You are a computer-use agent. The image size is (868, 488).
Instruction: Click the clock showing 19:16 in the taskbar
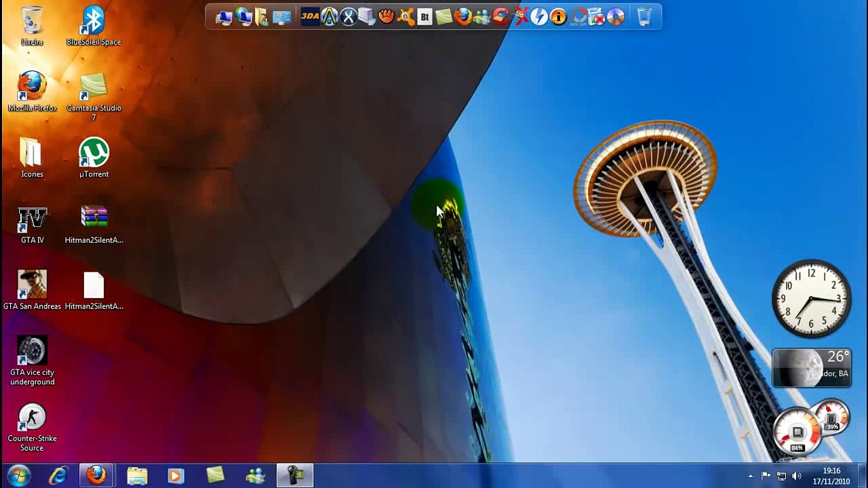(x=831, y=476)
